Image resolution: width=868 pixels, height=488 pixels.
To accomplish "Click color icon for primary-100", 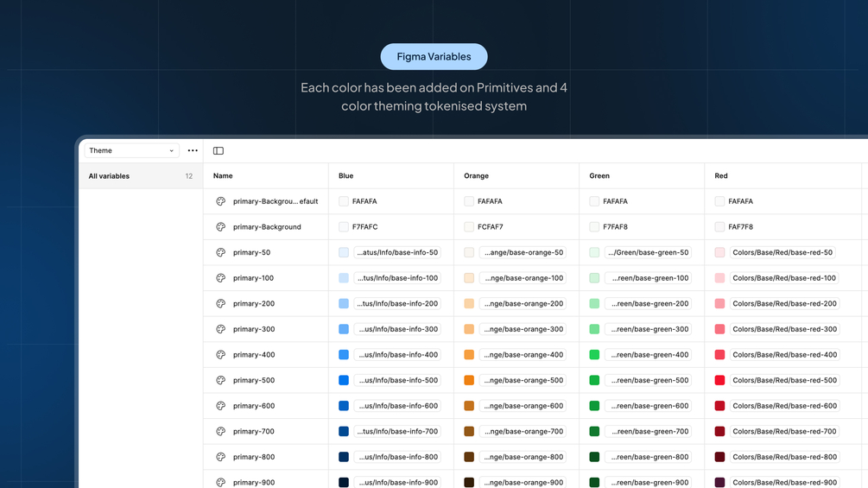I will point(221,278).
